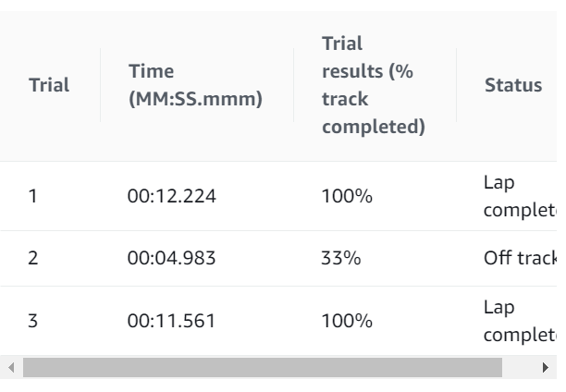Image resolution: width=566 pixels, height=392 pixels.
Task: Click the Status column header
Action: coord(513,85)
